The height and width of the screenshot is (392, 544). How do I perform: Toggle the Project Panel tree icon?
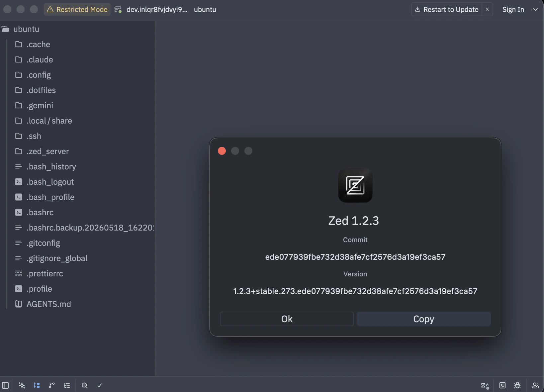37,385
